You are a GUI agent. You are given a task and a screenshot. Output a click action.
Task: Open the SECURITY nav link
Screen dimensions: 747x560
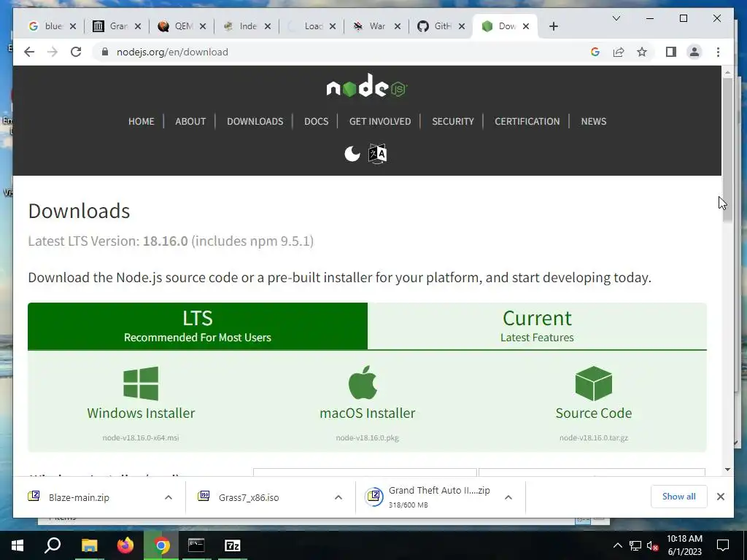[453, 122]
